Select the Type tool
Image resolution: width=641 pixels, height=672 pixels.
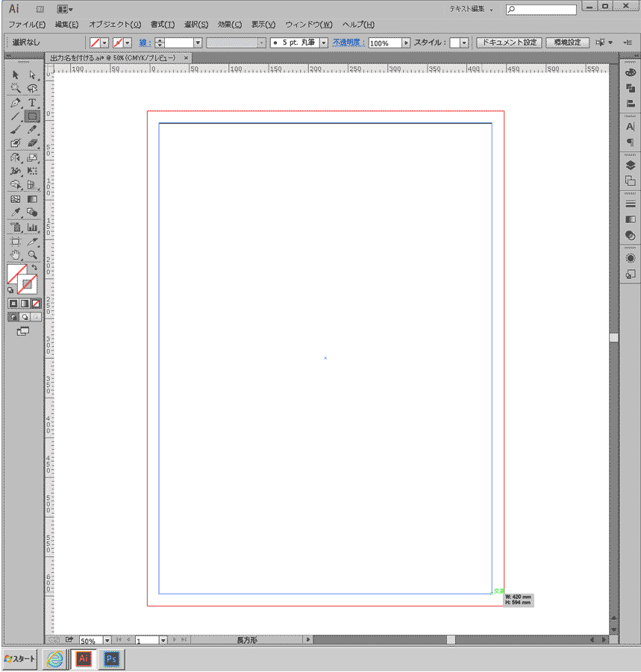(x=32, y=102)
